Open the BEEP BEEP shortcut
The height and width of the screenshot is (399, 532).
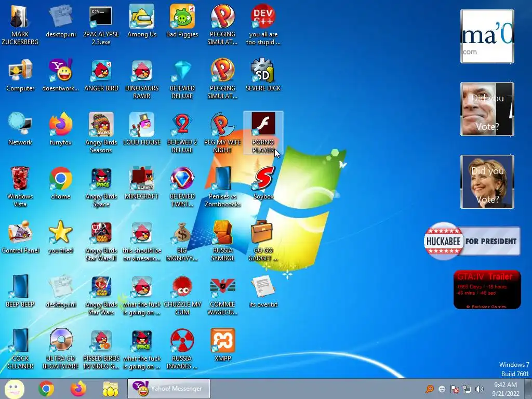[20, 291]
